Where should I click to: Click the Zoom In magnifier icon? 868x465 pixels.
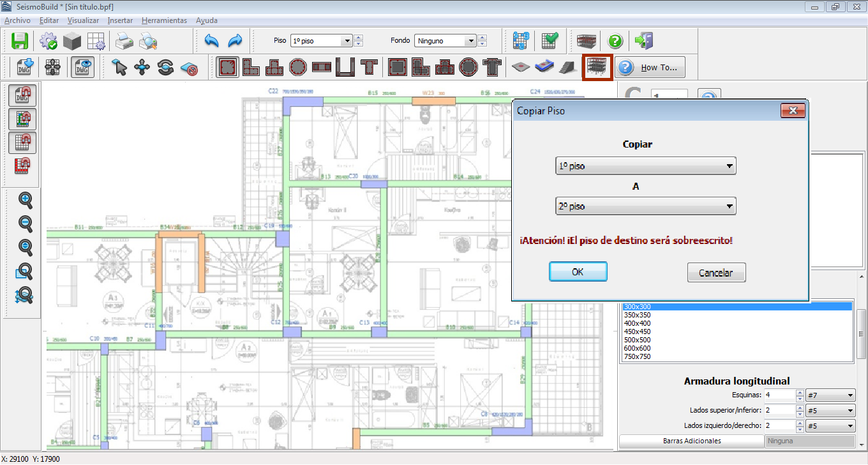pos(25,200)
